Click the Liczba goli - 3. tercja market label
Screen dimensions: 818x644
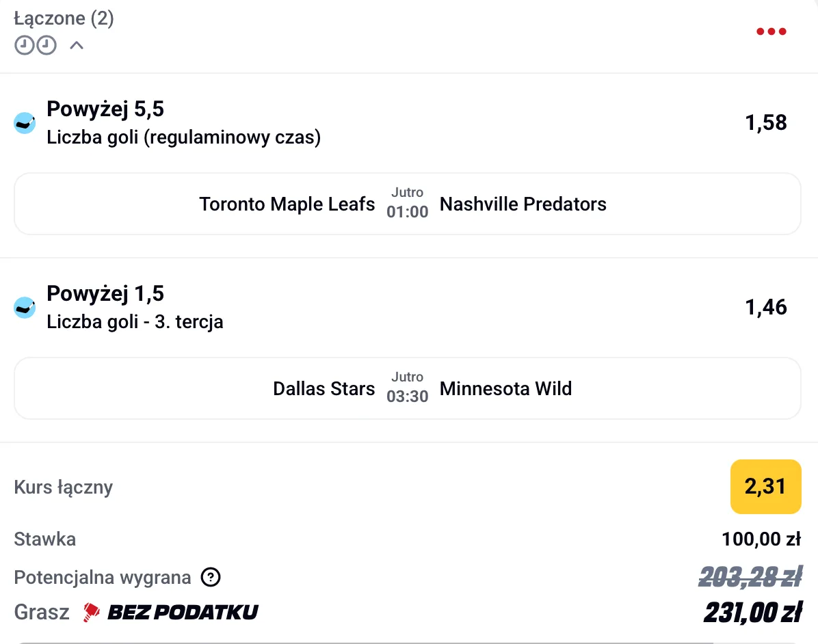pos(135,321)
